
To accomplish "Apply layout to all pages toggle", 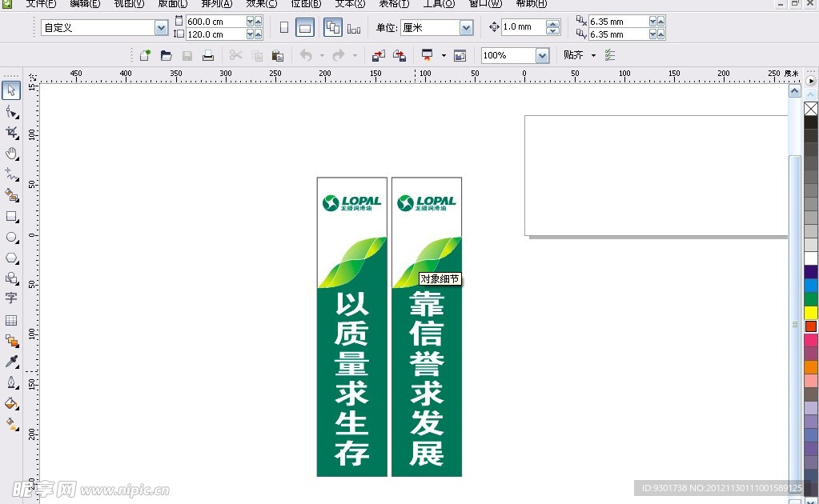I will coord(333,27).
